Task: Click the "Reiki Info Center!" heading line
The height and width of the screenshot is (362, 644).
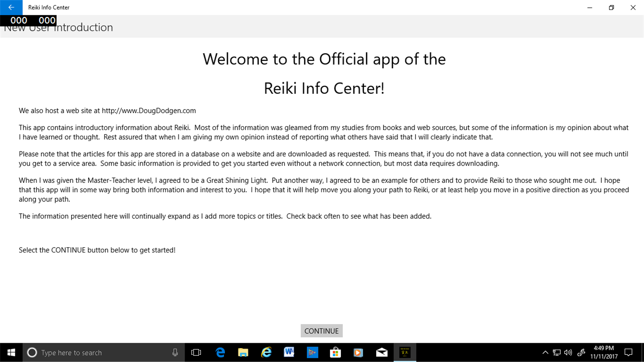Action: [x=324, y=88]
